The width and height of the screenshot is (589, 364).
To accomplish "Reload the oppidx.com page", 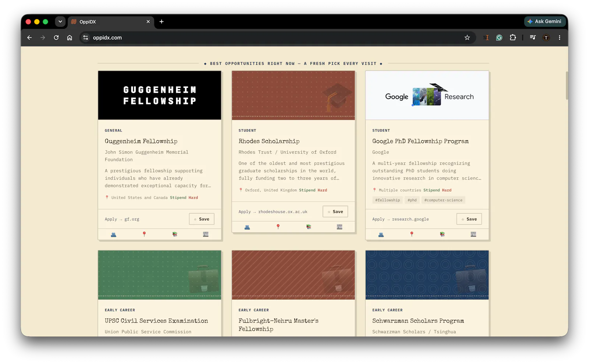I will [56, 38].
